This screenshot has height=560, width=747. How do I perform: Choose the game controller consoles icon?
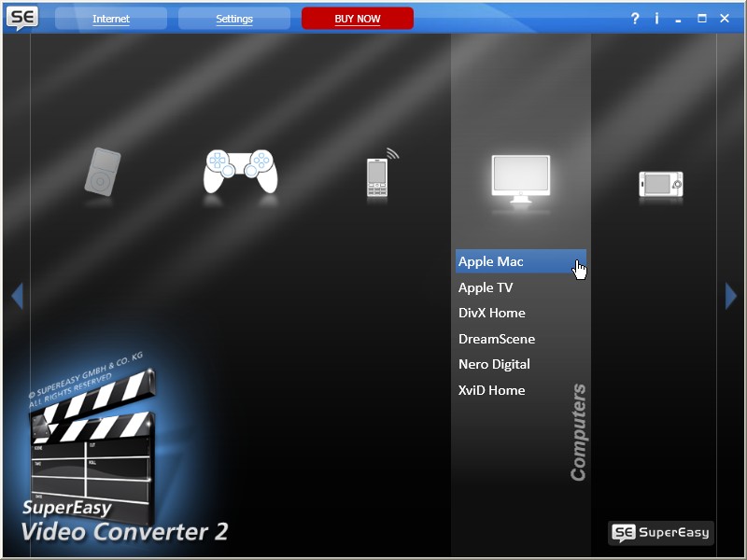tap(241, 172)
